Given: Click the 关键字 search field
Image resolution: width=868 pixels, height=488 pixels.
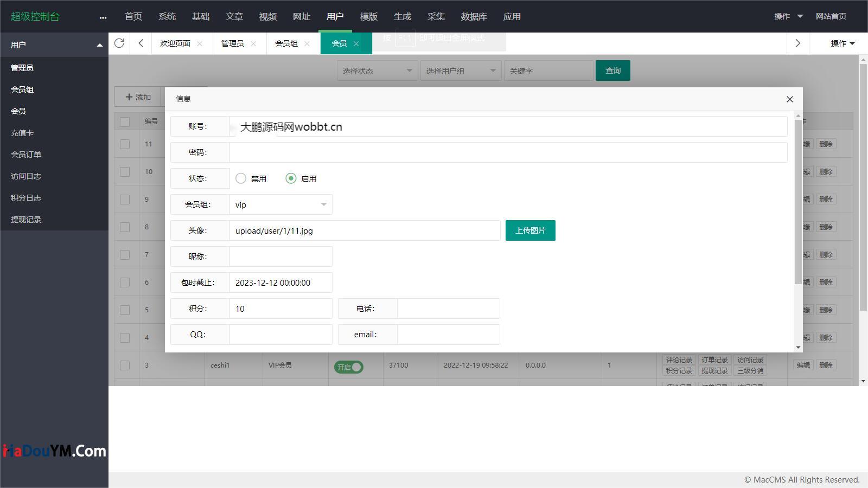Looking at the screenshot, I should tap(548, 70).
